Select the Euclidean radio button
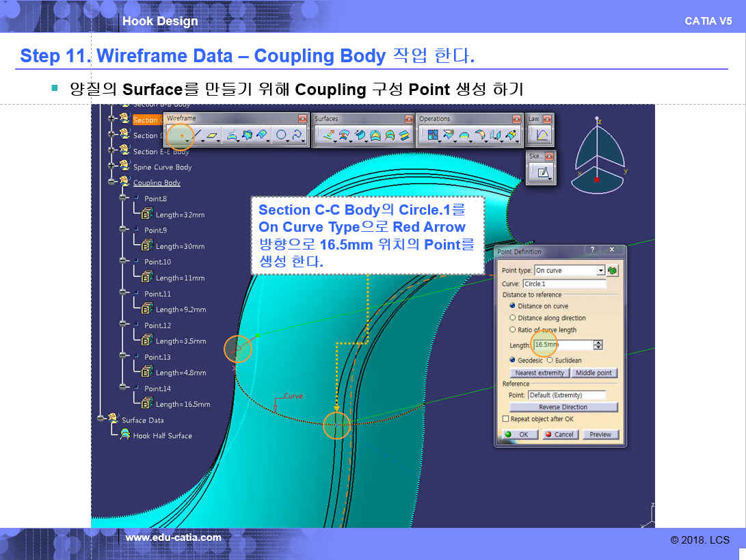 [550, 360]
